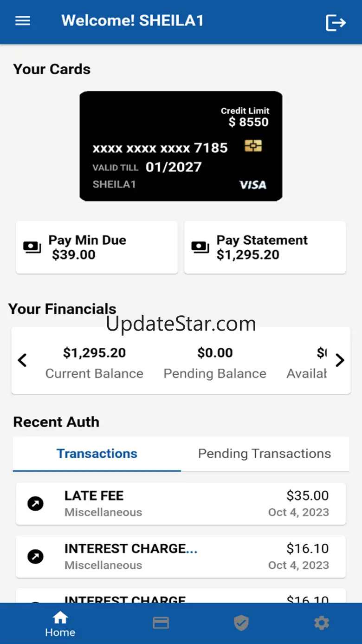Select the Transactions tab
This screenshot has width=362, height=644.
tap(97, 454)
